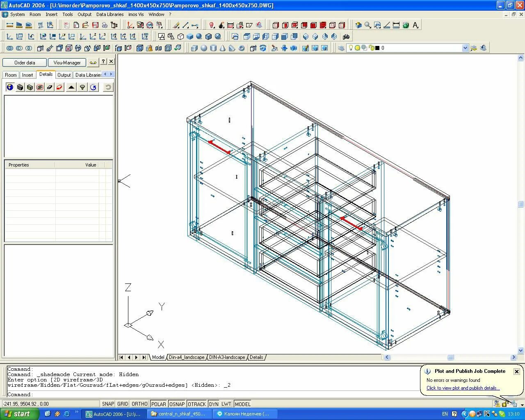Toggle LWT lineweight display

tap(226, 404)
